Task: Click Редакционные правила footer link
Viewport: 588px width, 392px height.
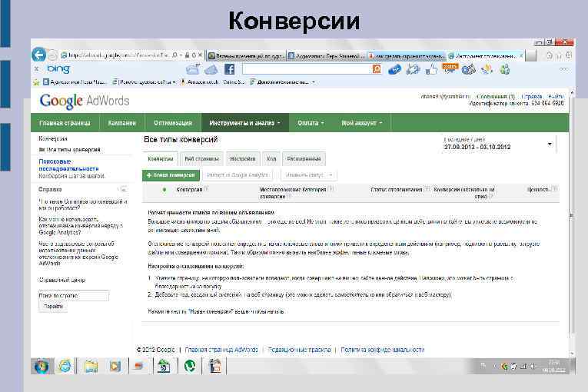Action: 299,350
